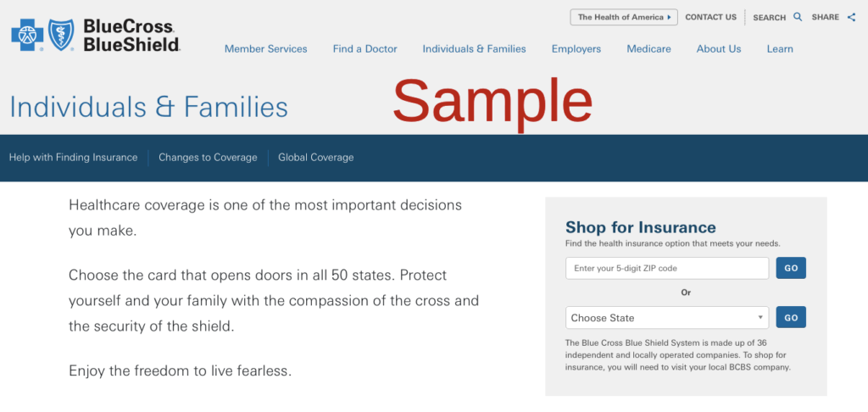Open the Member Services menu
The width and height of the screenshot is (868, 412).
pos(265,48)
